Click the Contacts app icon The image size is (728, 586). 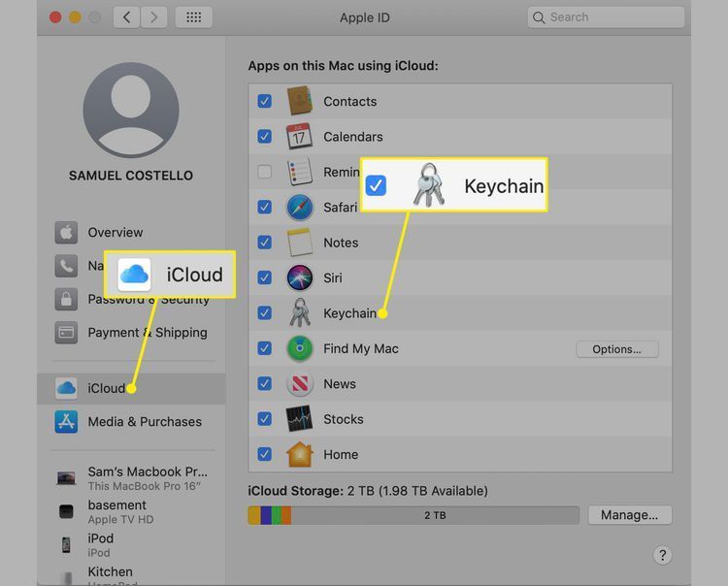(x=298, y=101)
